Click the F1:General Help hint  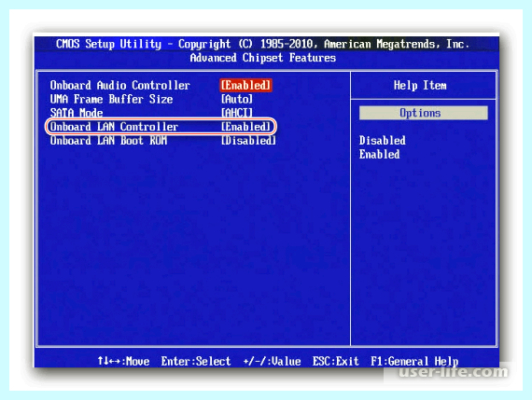(x=414, y=361)
